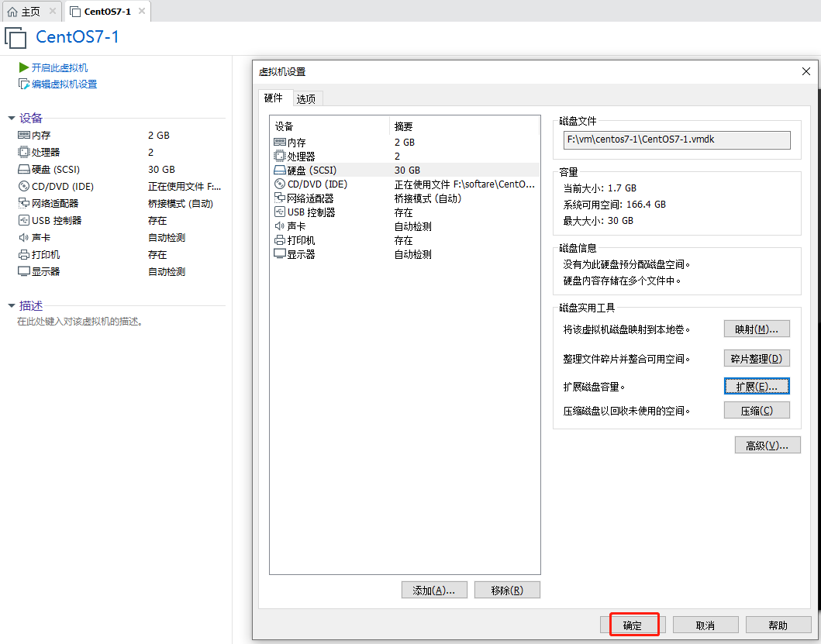Click the 添加(A)... button
Viewport: 821px width, 644px height.
pyautogui.click(x=434, y=590)
